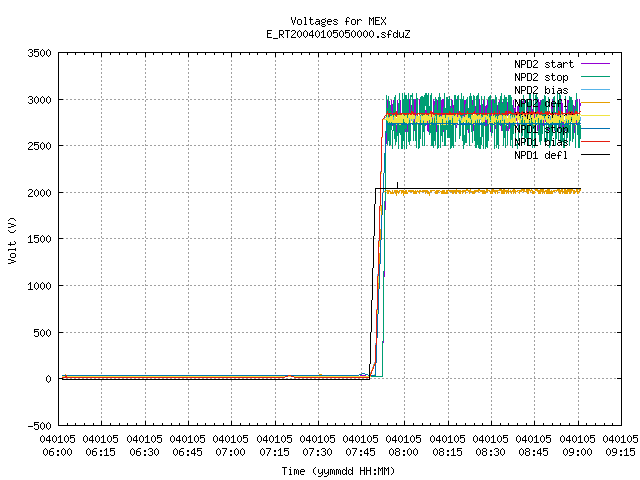
Task: Click the x-axis time label '08:00'
Action: pos(404,453)
